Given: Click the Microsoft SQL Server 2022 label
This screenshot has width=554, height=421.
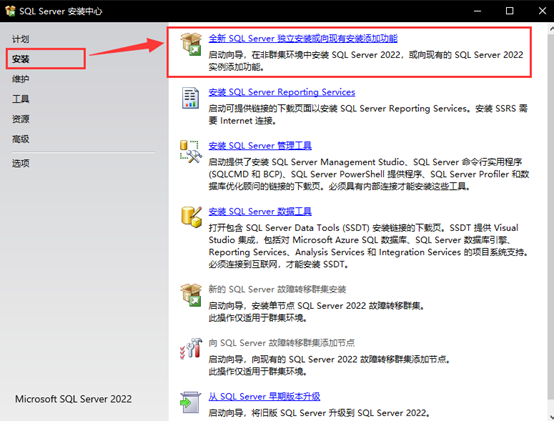Looking at the screenshot, I should click(x=73, y=399).
